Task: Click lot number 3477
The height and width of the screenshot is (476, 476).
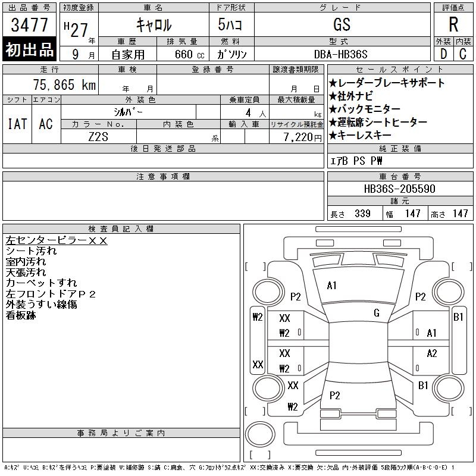Action: click(x=29, y=24)
